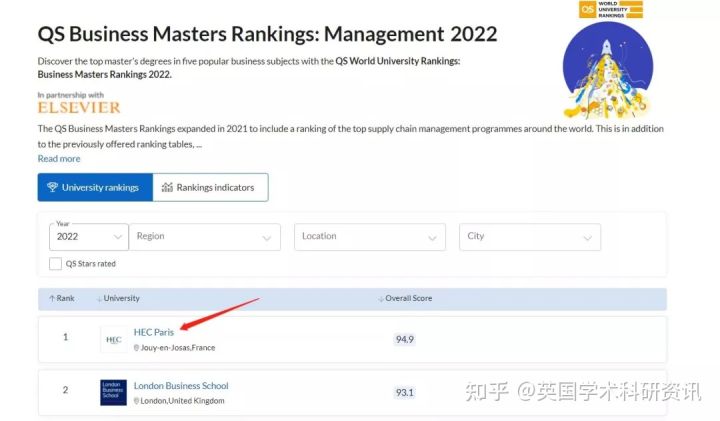Click location pin icon beside Jouy-en-Josas
The height and width of the screenshot is (421, 720).
point(136,348)
